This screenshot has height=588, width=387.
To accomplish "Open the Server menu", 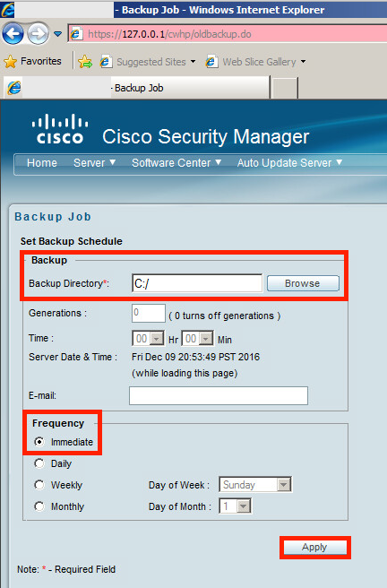I will coord(94,163).
